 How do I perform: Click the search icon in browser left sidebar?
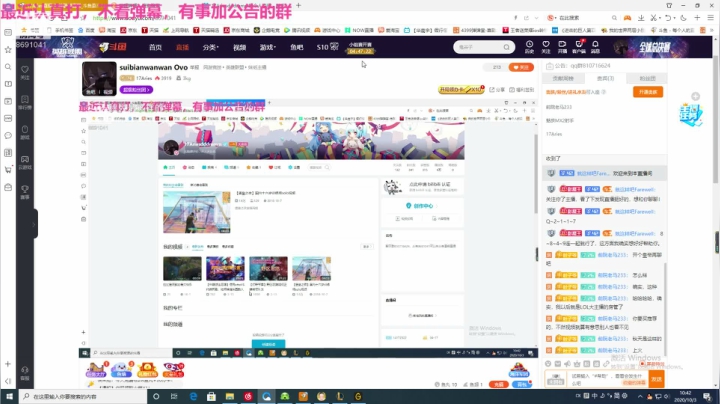pyautogui.click(x=8, y=67)
